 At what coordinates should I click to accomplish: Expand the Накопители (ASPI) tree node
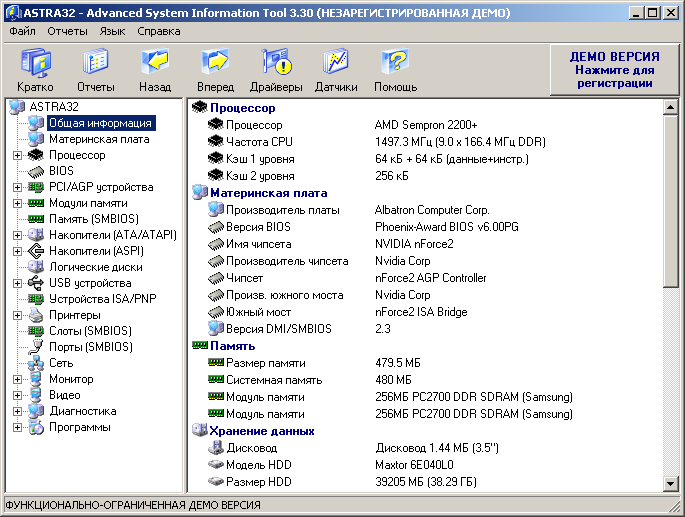click(x=17, y=252)
